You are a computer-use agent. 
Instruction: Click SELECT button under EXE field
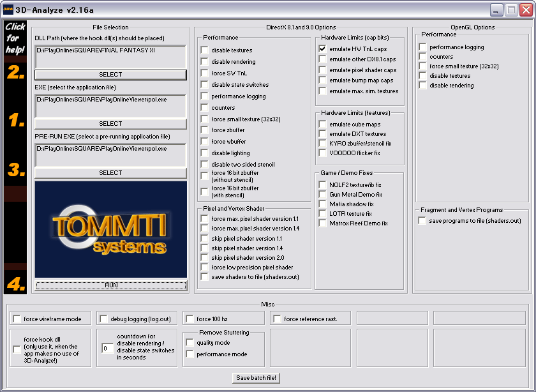tap(110, 124)
